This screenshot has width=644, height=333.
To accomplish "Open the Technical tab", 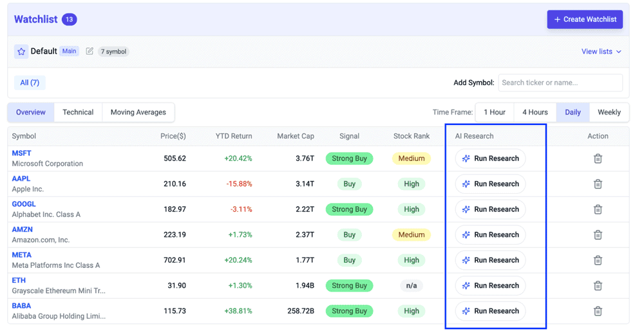I will (x=78, y=112).
